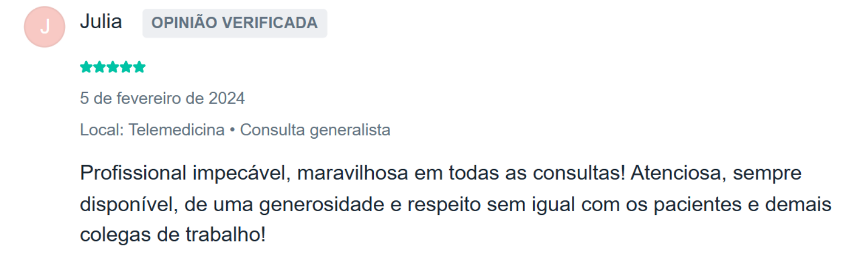Click the Consulta generalista text

(x=315, y=130)
